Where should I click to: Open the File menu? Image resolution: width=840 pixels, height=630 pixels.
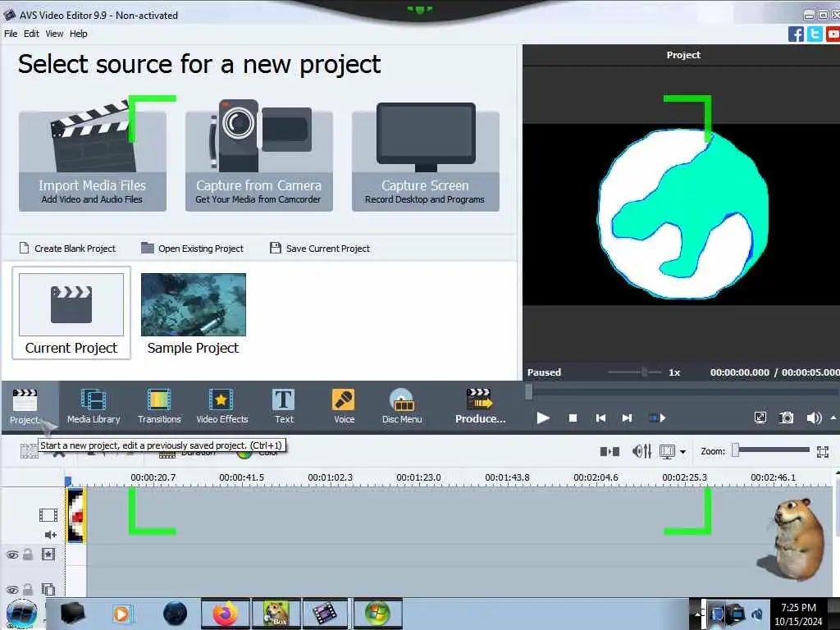[x=11, y=34]
